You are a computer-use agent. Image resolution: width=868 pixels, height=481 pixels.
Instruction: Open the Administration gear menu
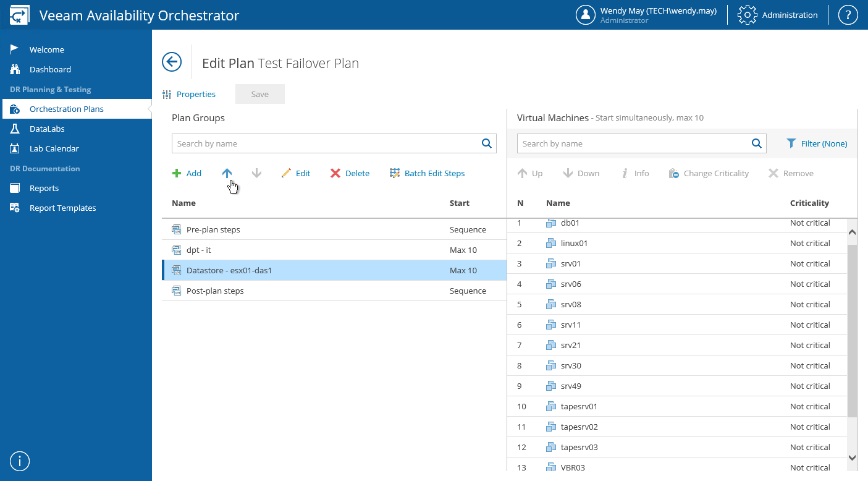pyautogui.click(x=778, y=15)
